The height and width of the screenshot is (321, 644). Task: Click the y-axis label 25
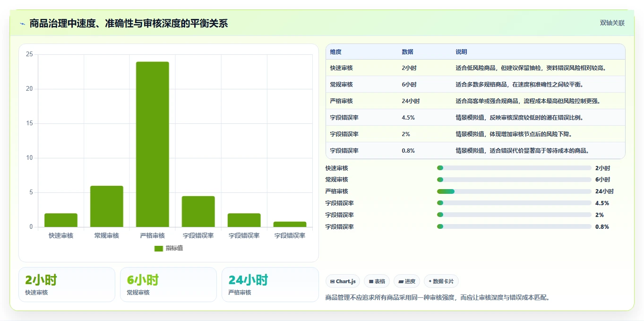click(x=29, y=54)
